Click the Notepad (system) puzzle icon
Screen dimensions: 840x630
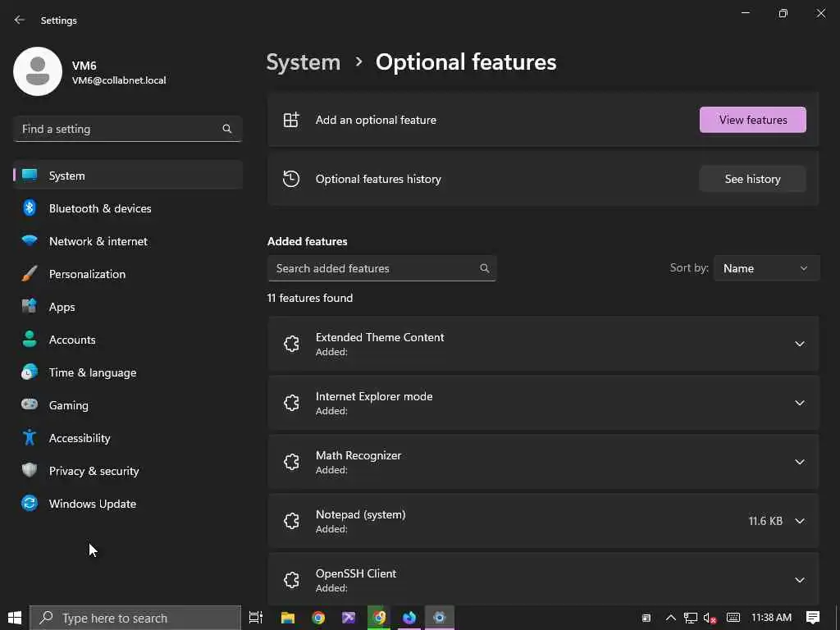[291, 520]
